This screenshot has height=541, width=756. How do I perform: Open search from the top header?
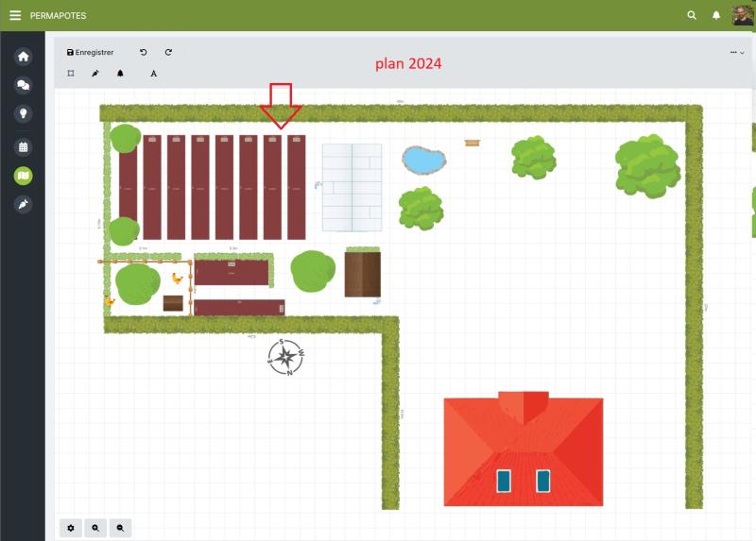(692, 15)
